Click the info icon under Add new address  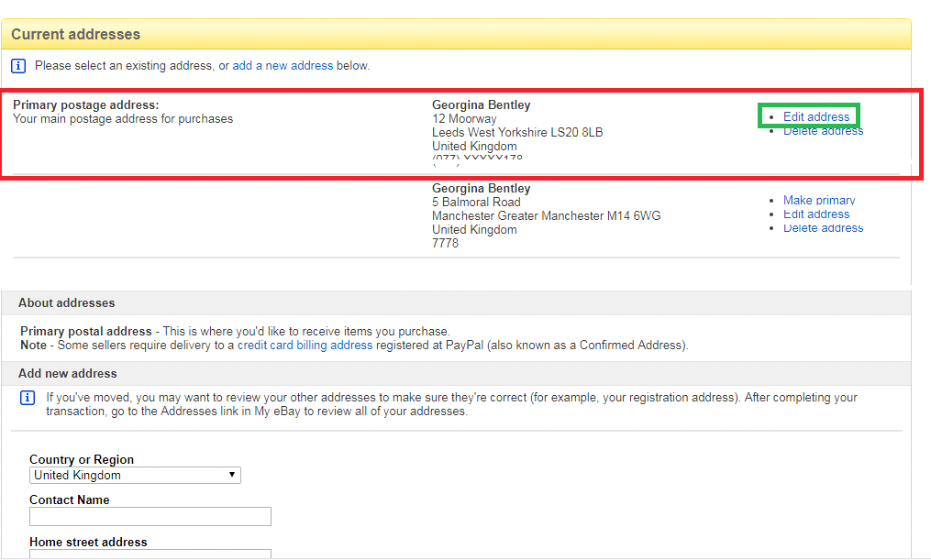pos(28,398)
